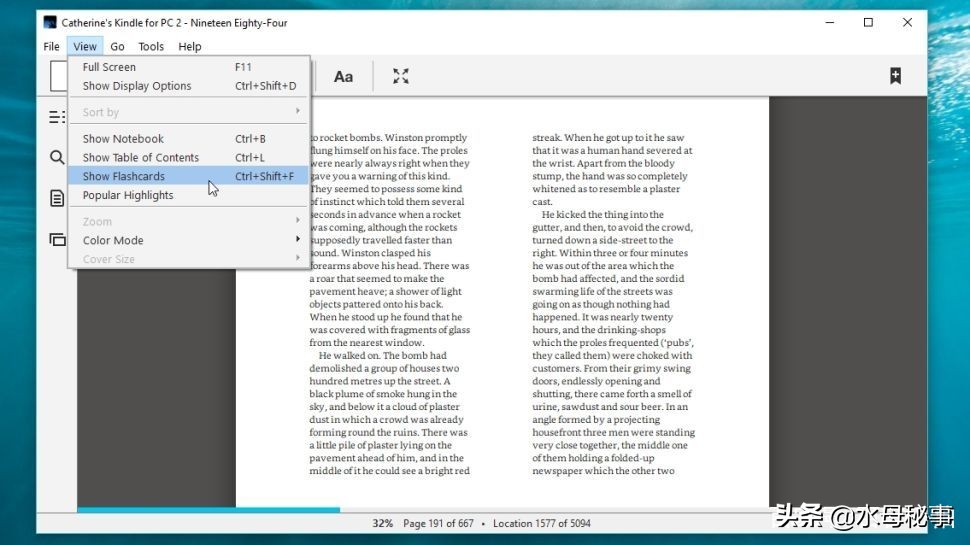This screenshot has width=970, height=545.
Task: Click the Kindle app icon in the title bar
Action: coord(50,22)
